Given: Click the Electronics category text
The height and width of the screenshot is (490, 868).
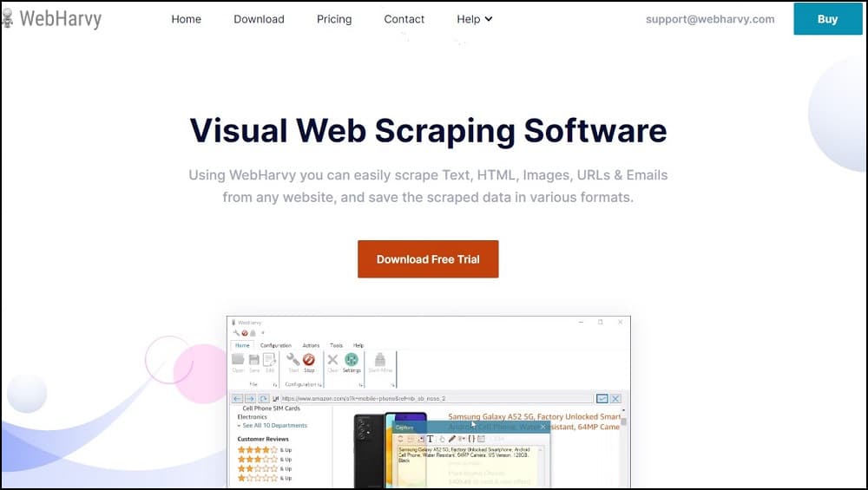Looking at the screenshot, I should tap(252, 417).
